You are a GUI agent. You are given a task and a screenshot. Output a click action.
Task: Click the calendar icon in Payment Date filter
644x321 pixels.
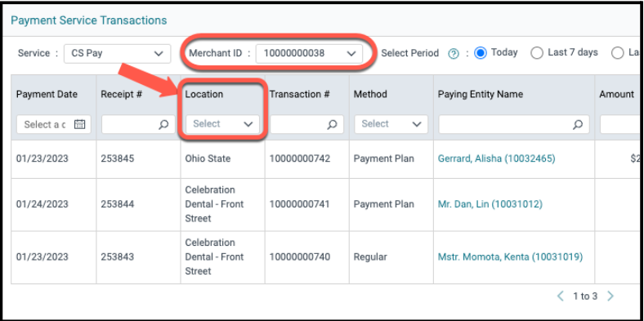click(x=79, y=124)
